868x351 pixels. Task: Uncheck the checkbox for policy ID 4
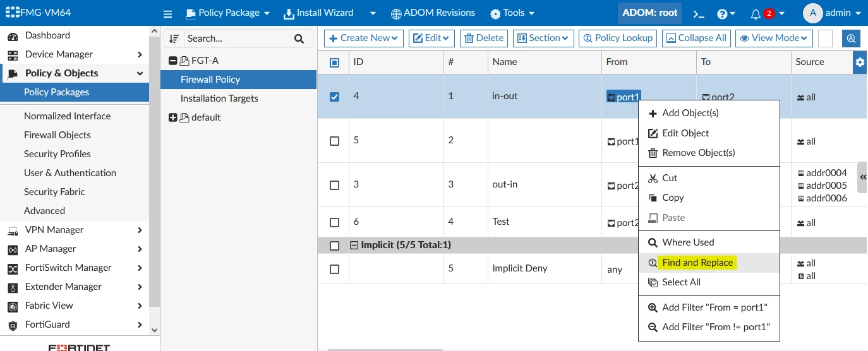point(335,97)
